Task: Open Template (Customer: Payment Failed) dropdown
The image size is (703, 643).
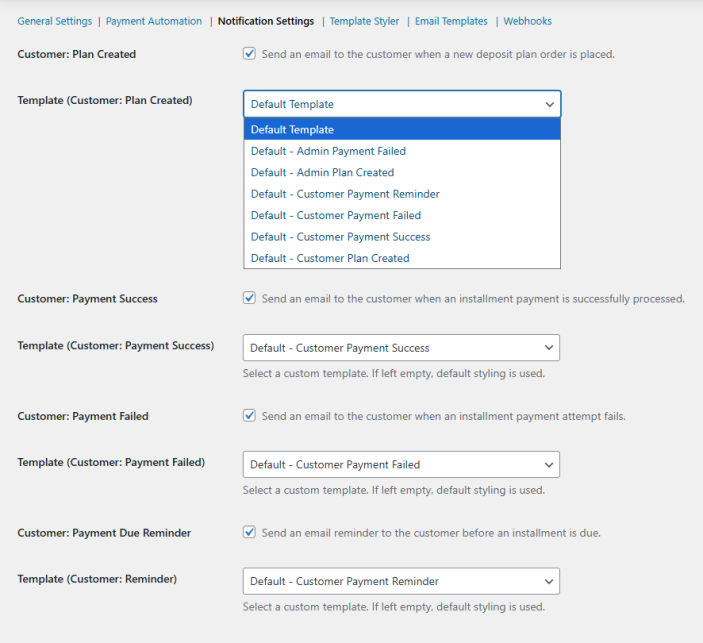Action: 401,465
